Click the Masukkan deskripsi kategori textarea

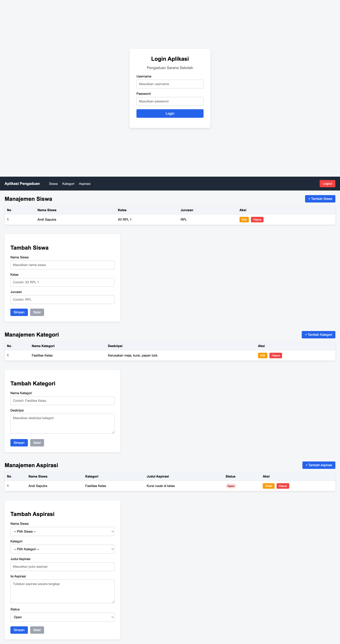62,423
